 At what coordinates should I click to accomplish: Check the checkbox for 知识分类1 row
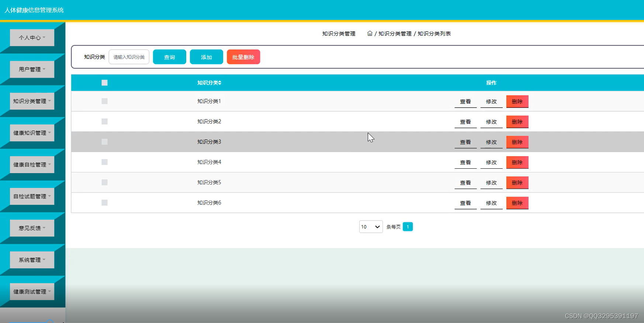[105, 101]
